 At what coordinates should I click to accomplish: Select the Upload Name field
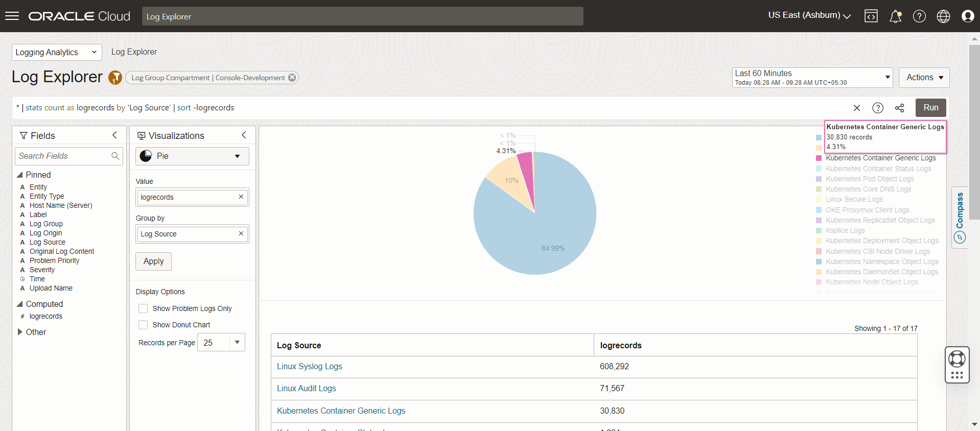[51, 288]
